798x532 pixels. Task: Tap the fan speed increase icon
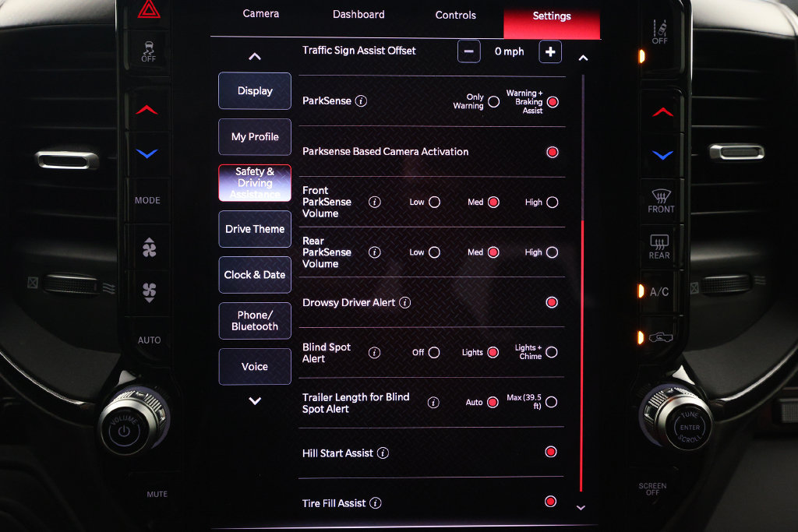(149, 248)
